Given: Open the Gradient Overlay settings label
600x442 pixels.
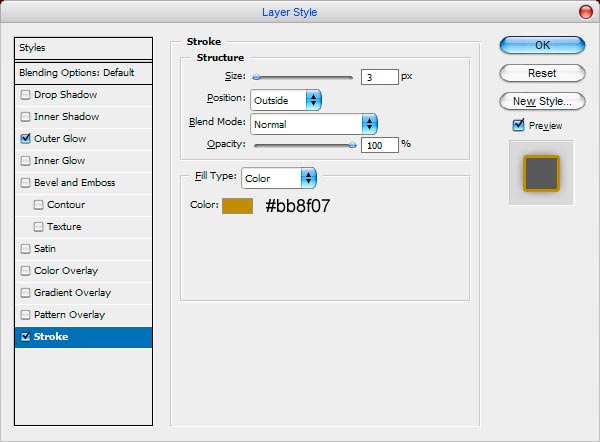Looking at the screenshot, I should point(72,293).
